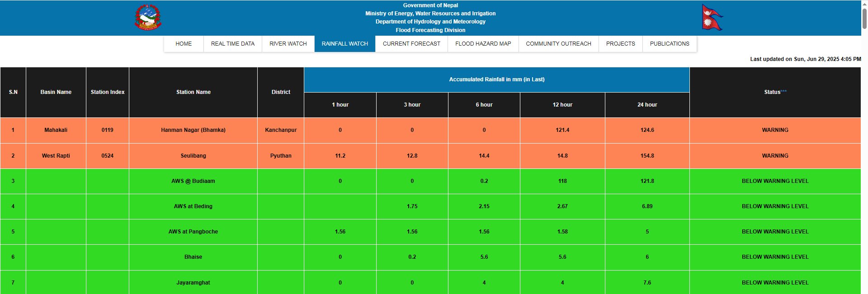Click the 6 hour column header

click(x=484, y=105)
